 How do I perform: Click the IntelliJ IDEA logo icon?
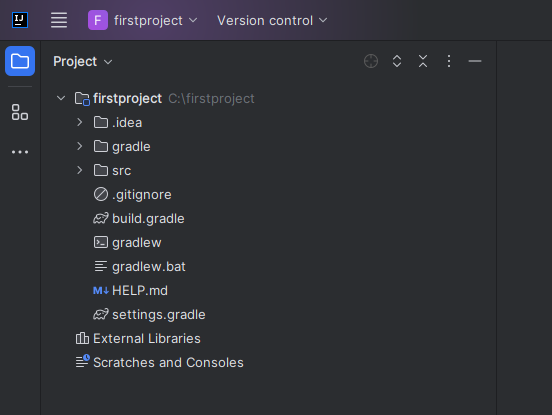click(x=20, y=20)
